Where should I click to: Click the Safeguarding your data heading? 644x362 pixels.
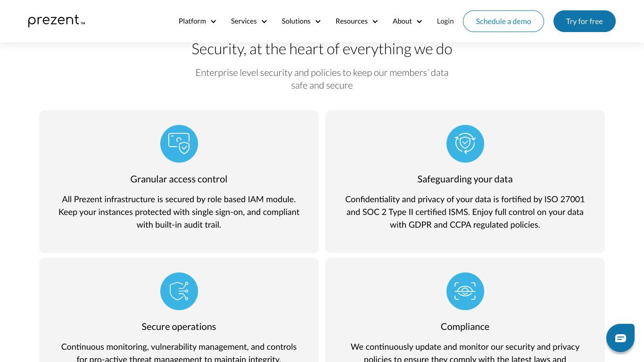pyautogui.click(x=465, y=179)
